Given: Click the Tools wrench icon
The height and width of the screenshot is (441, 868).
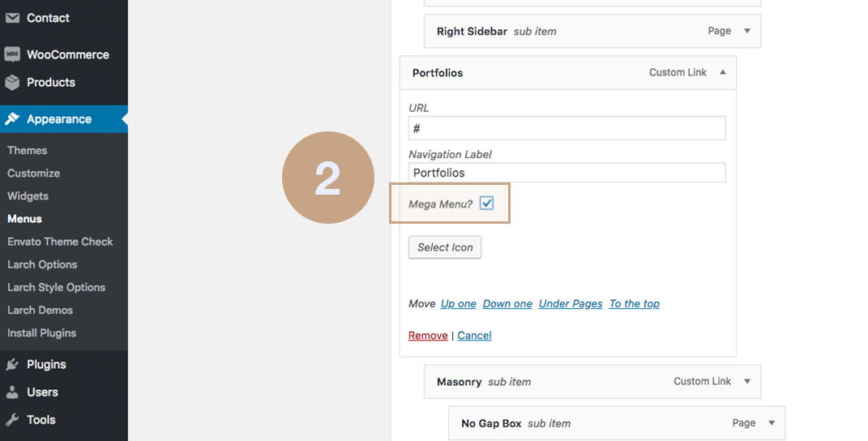Looking at the screenshot, I should (12, 419).
